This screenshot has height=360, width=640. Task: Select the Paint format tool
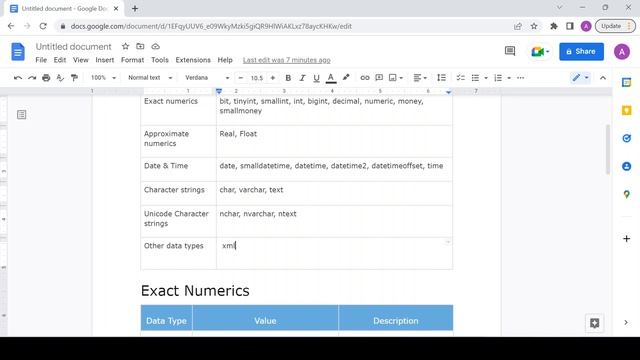point(74,78)
